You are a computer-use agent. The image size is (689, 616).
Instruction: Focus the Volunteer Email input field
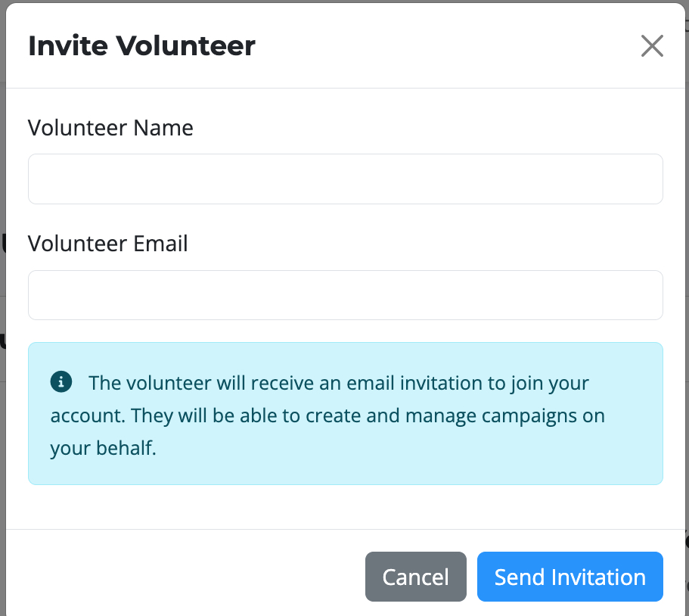pos(345,295)
